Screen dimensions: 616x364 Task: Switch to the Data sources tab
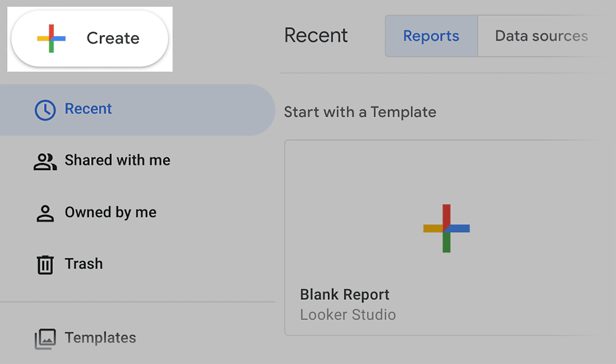[541, 36]
